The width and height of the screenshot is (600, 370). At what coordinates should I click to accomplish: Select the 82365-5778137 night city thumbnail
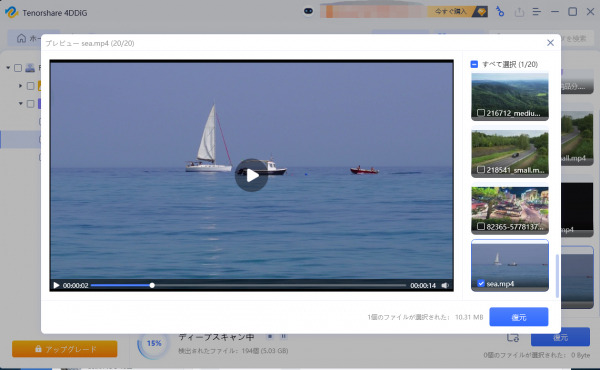click(x=510, y=210)
